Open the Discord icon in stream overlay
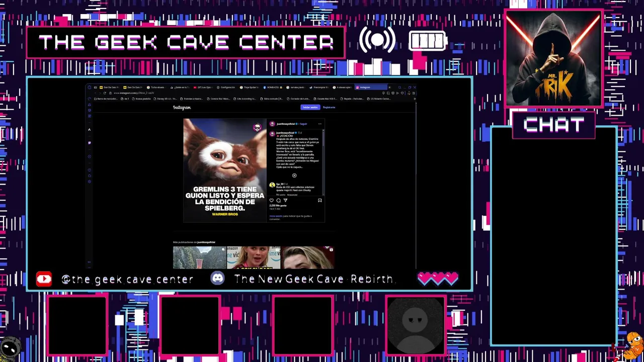The height and width of the screenshot is (362, 644). [x=217, y=279]
